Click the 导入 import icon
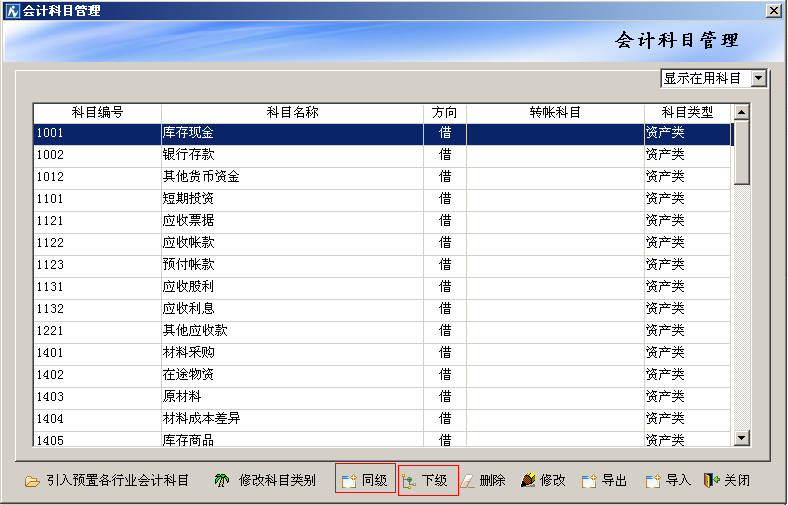This screenshot has width=788, height=505. tap(653, 481)
